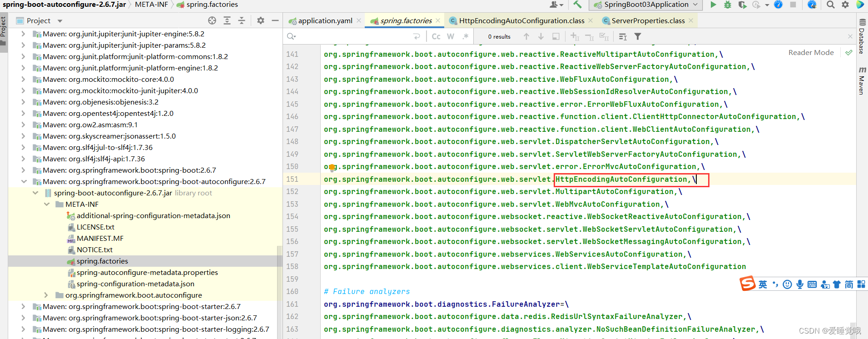Click the search filter funnel icon
The width and height of the screenshot is (868, 339).
(x=638, y=36)
